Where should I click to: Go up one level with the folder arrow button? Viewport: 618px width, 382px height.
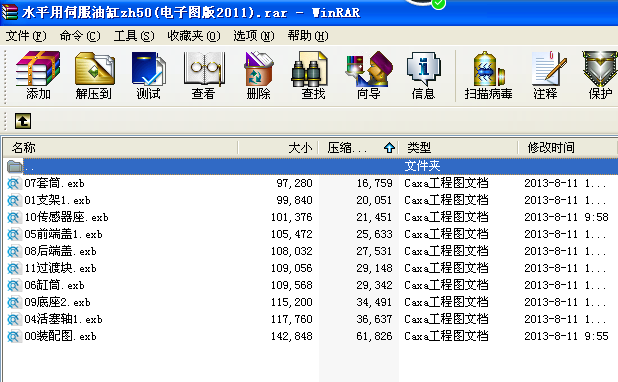pyautogui.click(x=23, y=121)
